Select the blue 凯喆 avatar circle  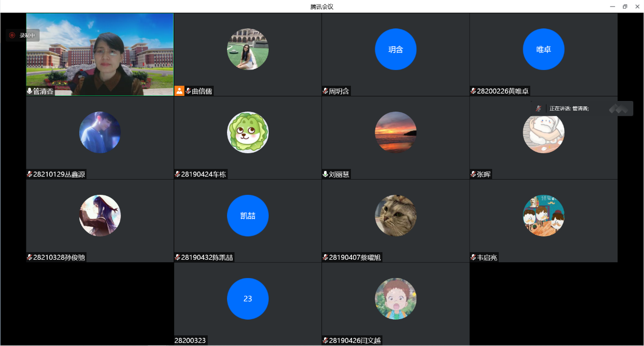point(248,216)
